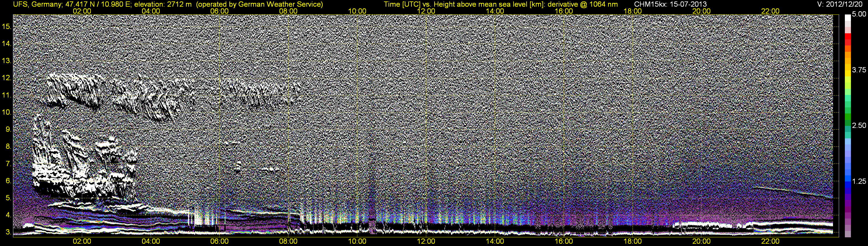Click the 12:00 label on top time axis

point(426,11)
